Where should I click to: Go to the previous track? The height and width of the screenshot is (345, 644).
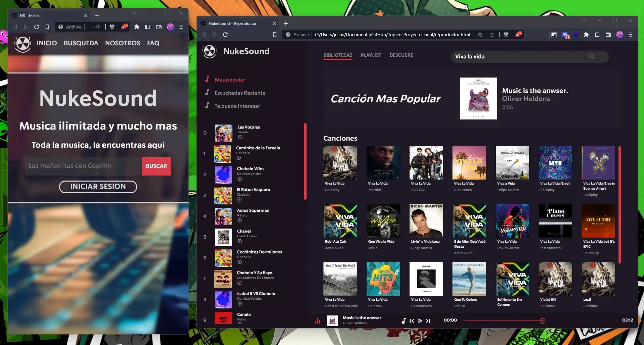(x=412, y=321)
